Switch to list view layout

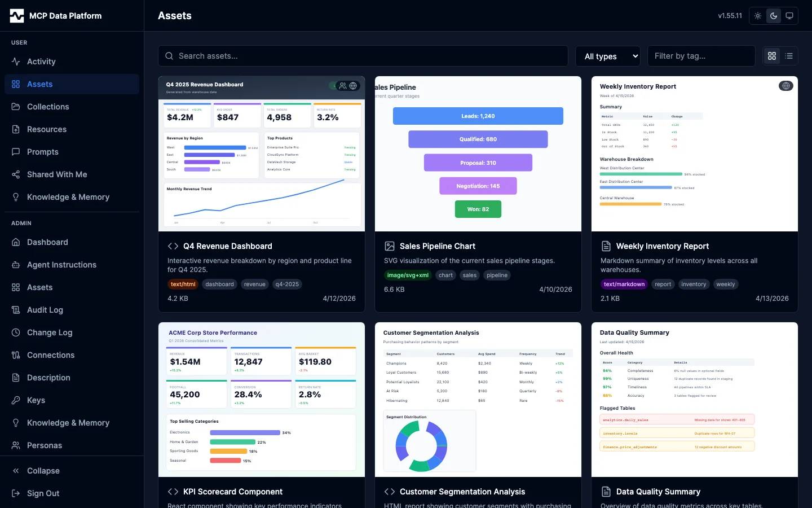pos(789,56)
